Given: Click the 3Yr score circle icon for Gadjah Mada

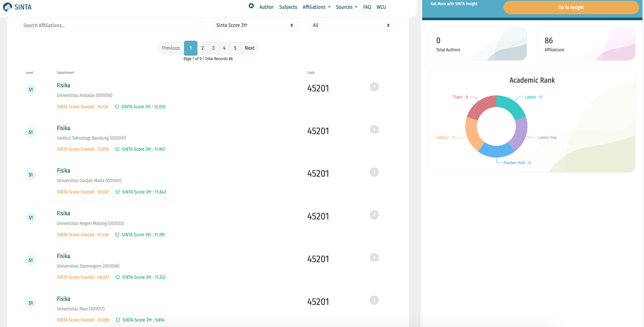Looking at the screenshot, I should click(118, 192).
